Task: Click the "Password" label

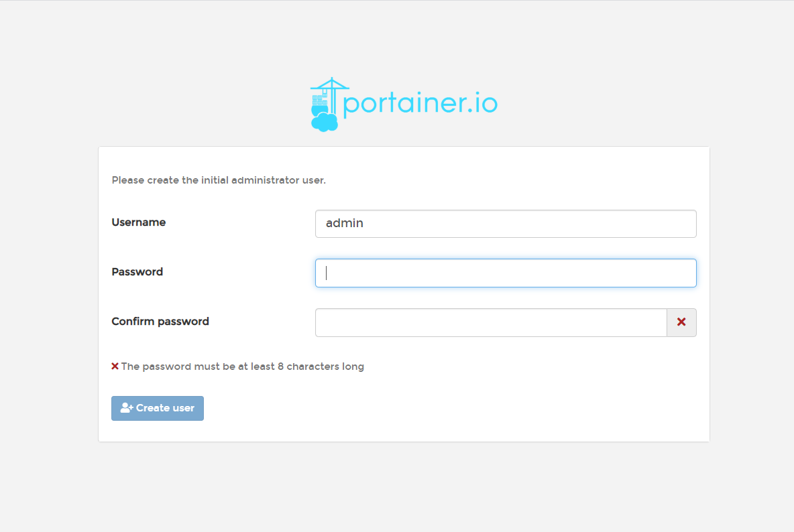Action: (137, 272)
